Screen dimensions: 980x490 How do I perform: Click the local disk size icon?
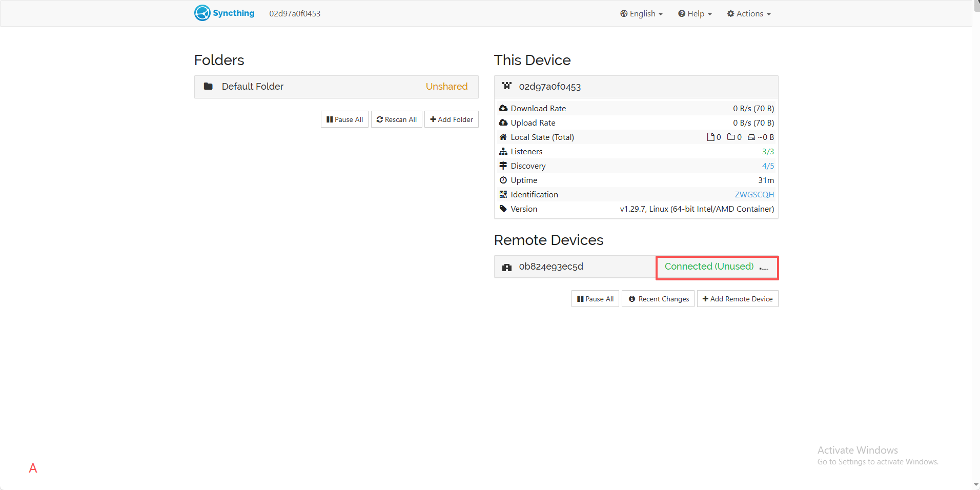click(751, 137)
